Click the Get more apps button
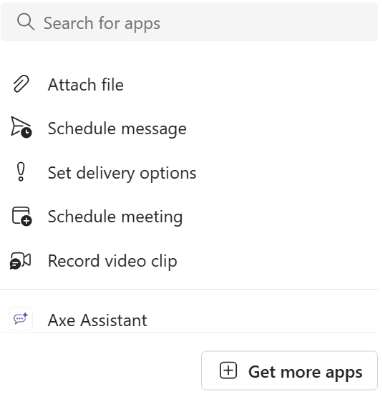Image resolution: width=382 pixels, height=393 pixels. pos(289,371)
